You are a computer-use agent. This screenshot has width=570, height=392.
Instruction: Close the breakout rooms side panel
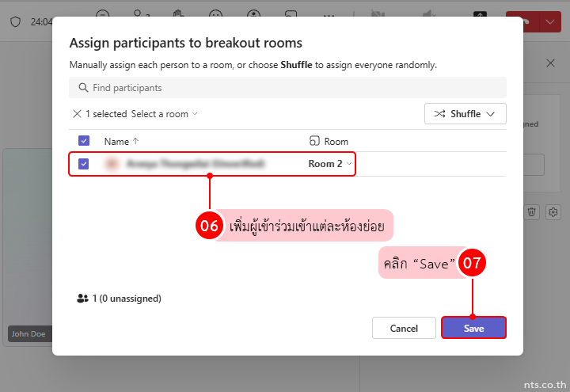click(550, 63)
